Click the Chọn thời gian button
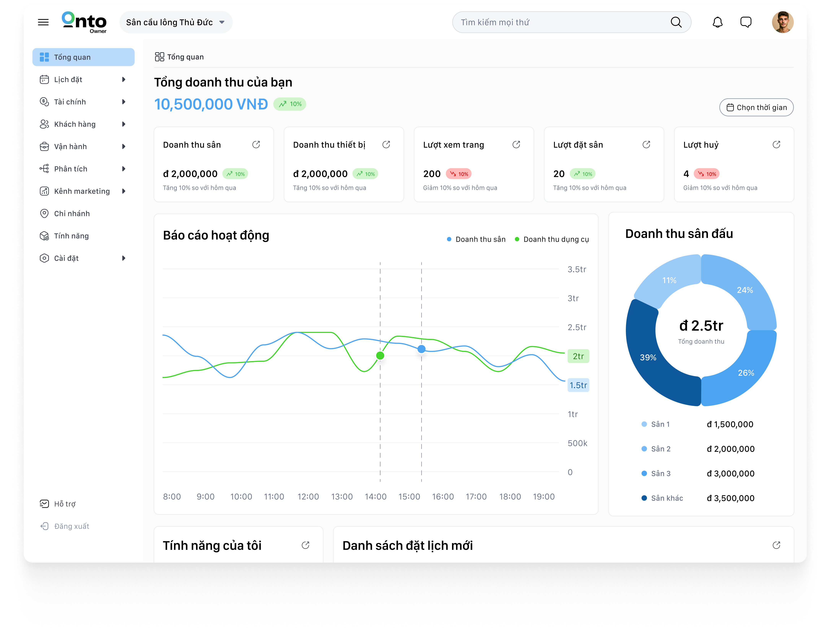The image size is (830, 644). click(756, 107)
